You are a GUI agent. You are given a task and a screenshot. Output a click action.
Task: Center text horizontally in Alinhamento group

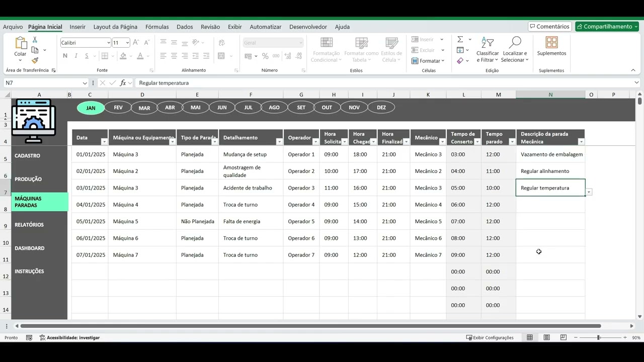coord(174,56)
